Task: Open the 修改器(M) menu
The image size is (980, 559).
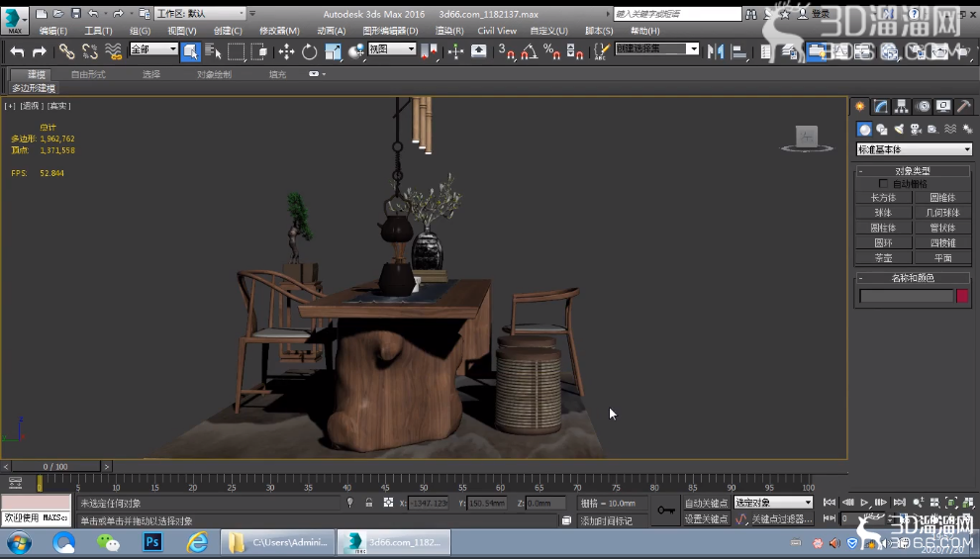Action: pos(279,31)
